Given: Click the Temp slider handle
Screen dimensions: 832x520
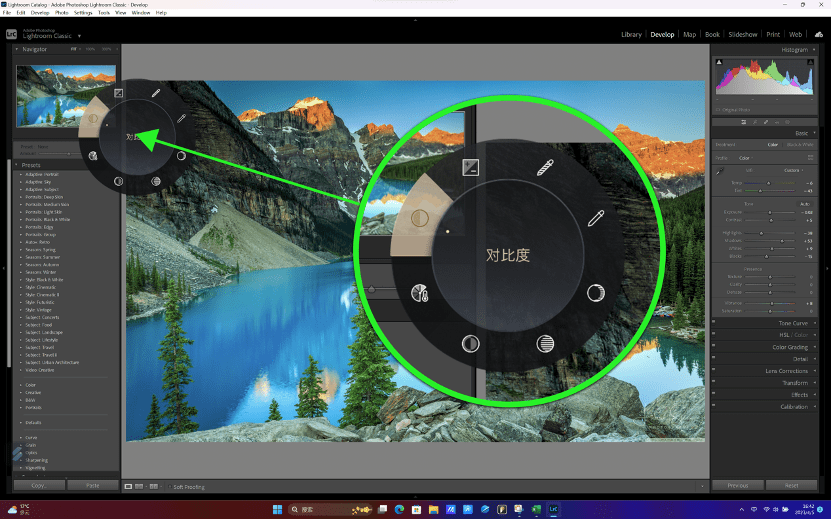Looking at the screenshot, I should pos(768,183).
